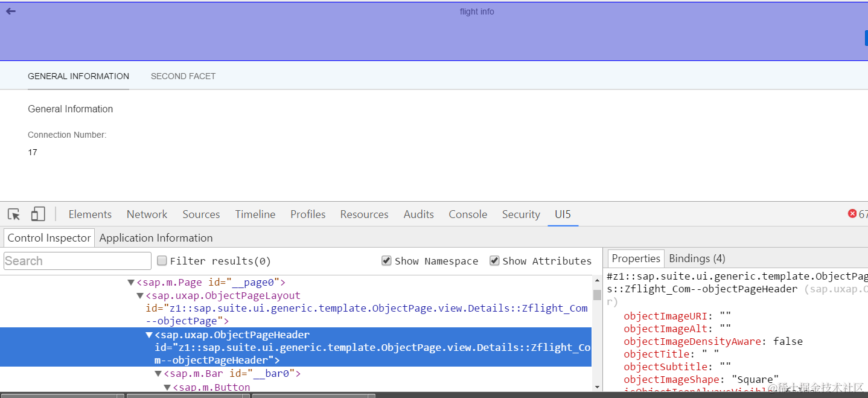Open the Application Information tab
This screenshot has height=398, width=868.
[x=156, y=238]
